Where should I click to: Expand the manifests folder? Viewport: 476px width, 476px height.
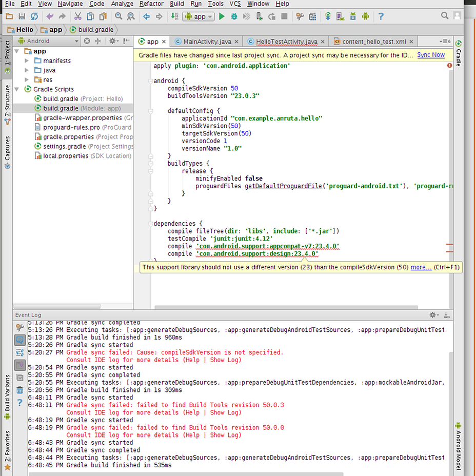tap(27, 61)
